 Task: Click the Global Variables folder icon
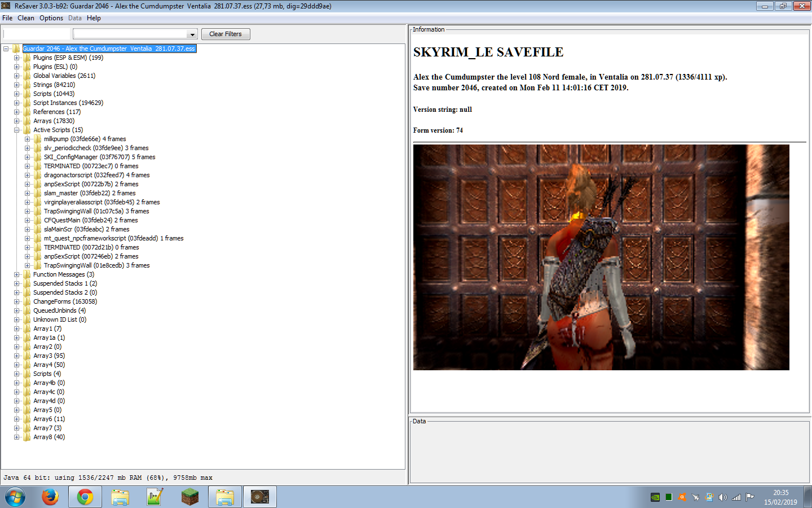pos(27,76)
